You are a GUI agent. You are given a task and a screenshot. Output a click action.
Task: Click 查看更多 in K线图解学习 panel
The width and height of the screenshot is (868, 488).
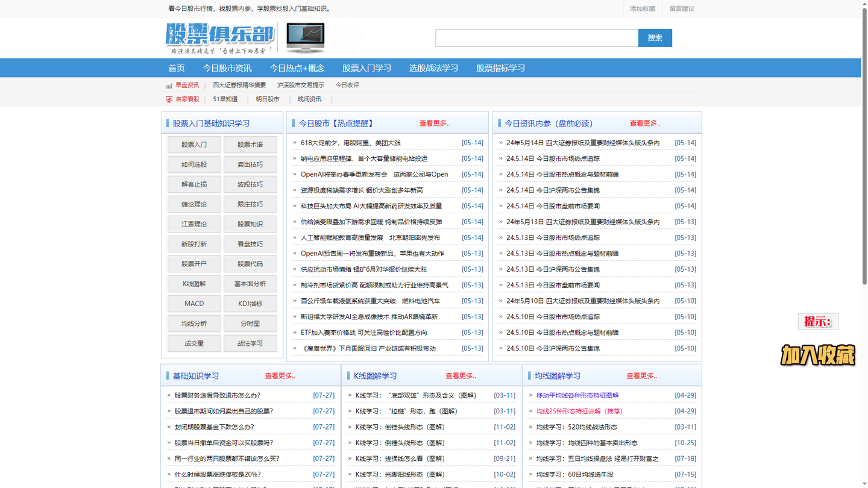(x=461, y=376)
